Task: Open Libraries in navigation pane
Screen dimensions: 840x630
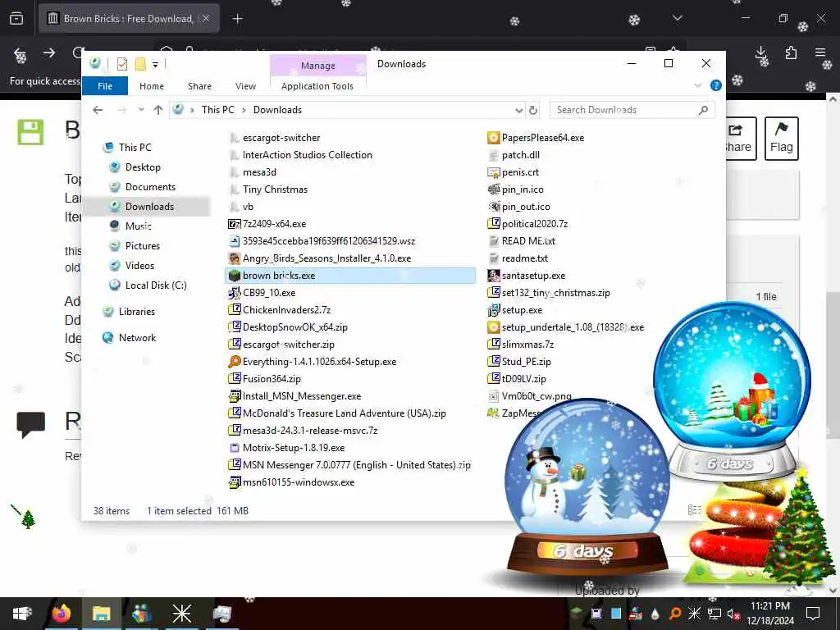Action: coord(137,311)
